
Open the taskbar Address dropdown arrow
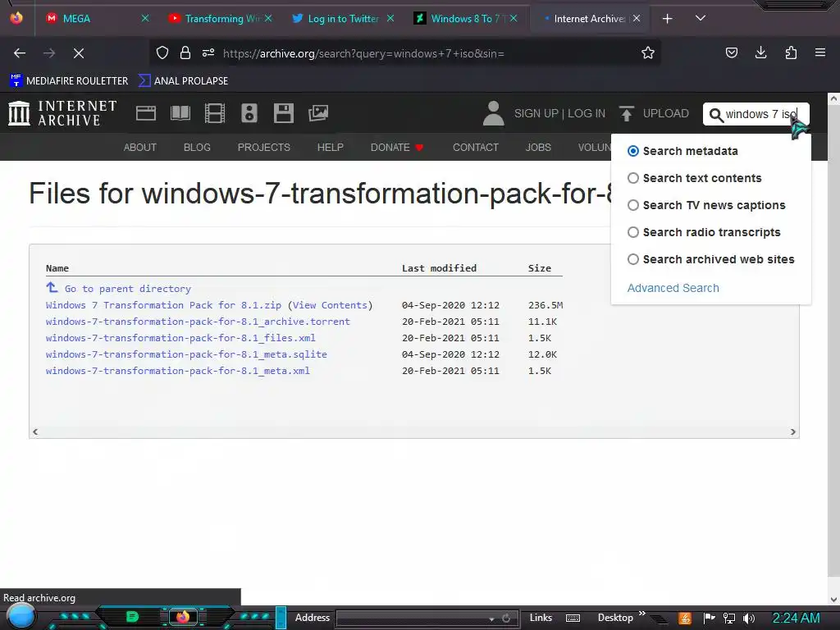tap(491, 619)
